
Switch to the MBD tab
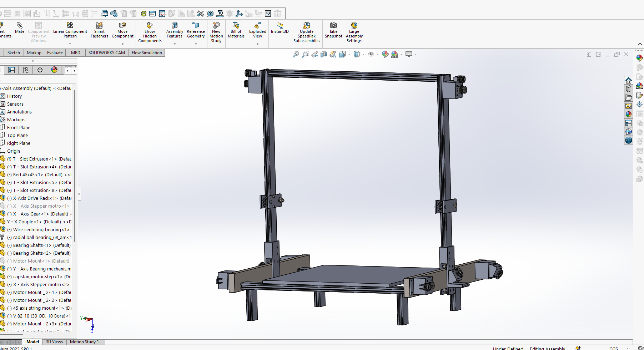click(x=76, y=53)
